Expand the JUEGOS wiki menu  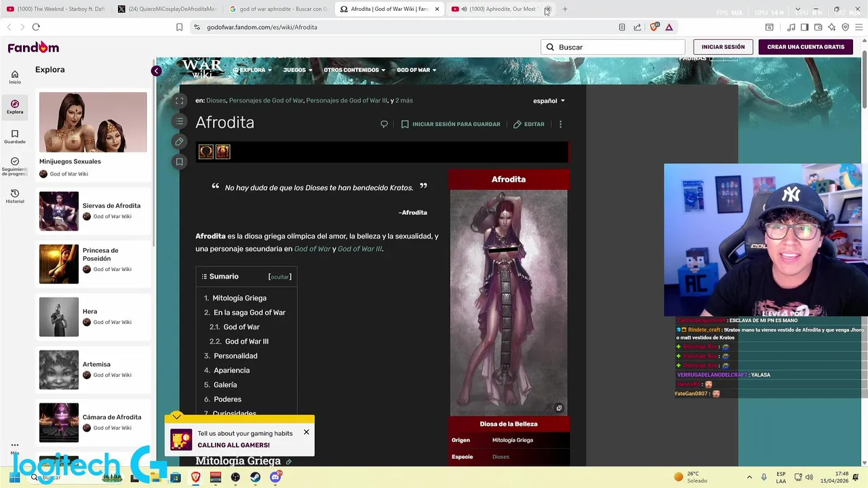[298, 70]
